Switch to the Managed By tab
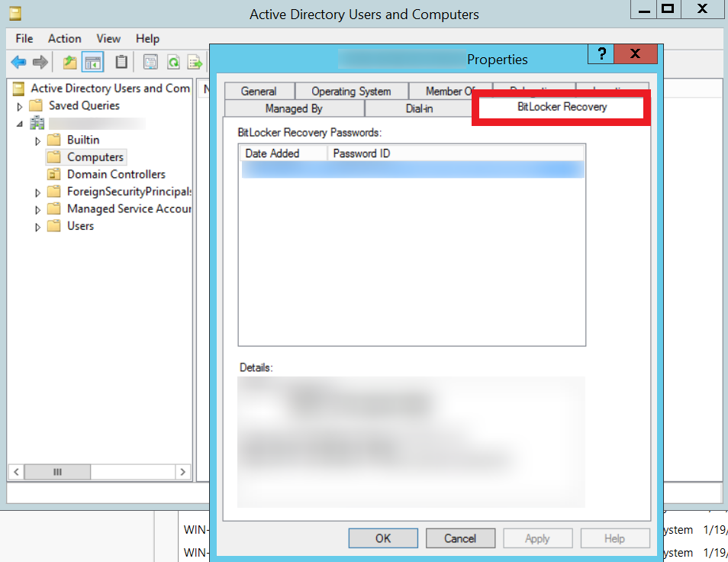Screen dimensions: 728x562 pyautogui.click(x=294, y=108)
